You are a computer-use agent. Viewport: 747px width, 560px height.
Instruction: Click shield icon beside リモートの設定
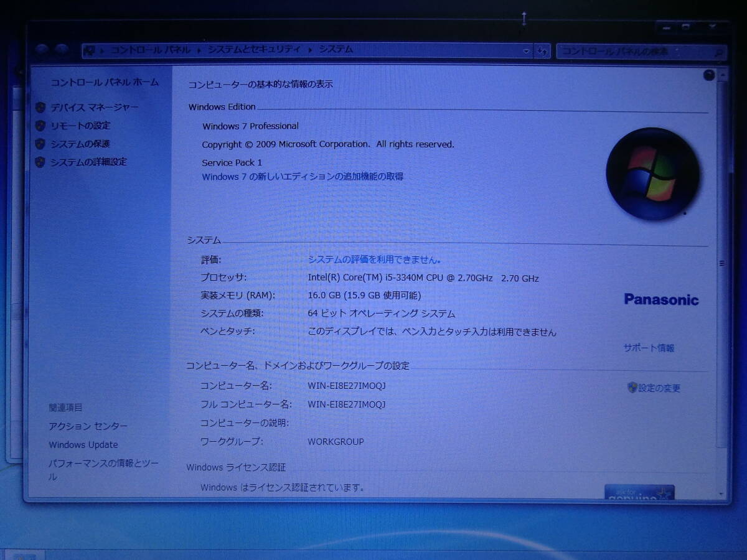click(x=40, y=126)
